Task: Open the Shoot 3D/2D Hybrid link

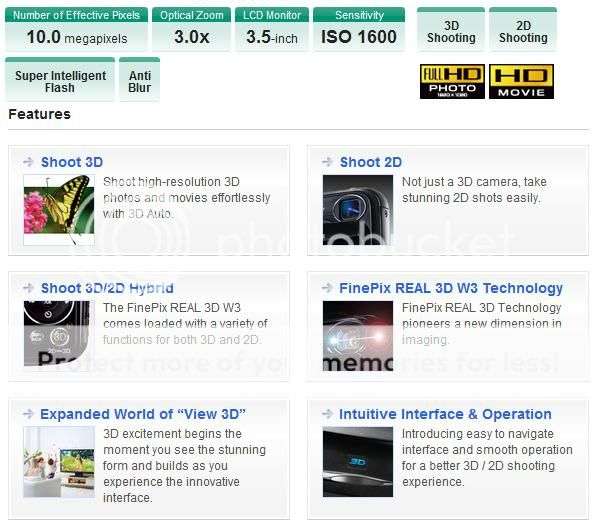Action: coord(107,288)
